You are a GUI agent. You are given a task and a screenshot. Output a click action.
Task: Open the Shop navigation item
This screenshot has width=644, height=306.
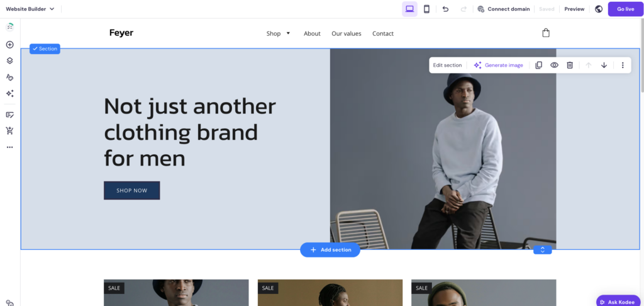(x=274, y=34)
